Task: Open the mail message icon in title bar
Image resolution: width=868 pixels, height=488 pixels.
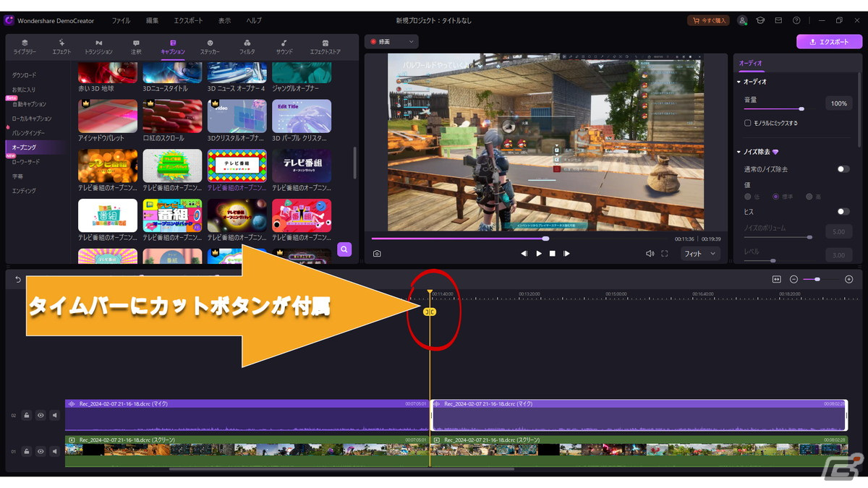Action: point(778,21)
